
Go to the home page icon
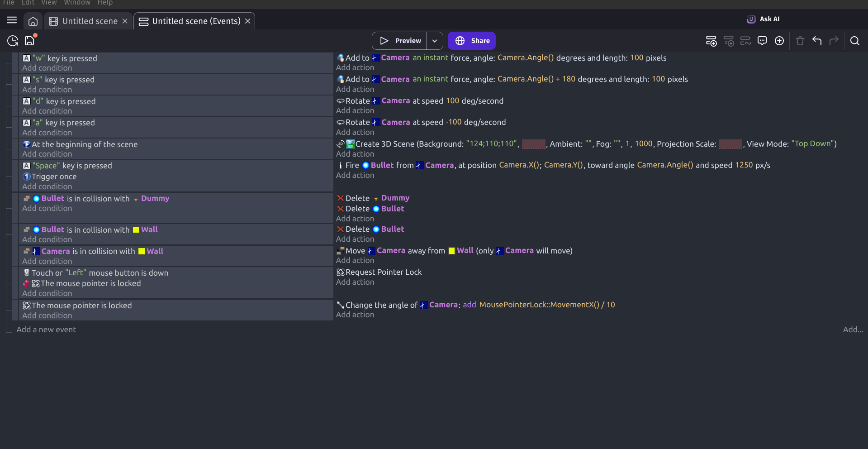(x=33, y=21)
